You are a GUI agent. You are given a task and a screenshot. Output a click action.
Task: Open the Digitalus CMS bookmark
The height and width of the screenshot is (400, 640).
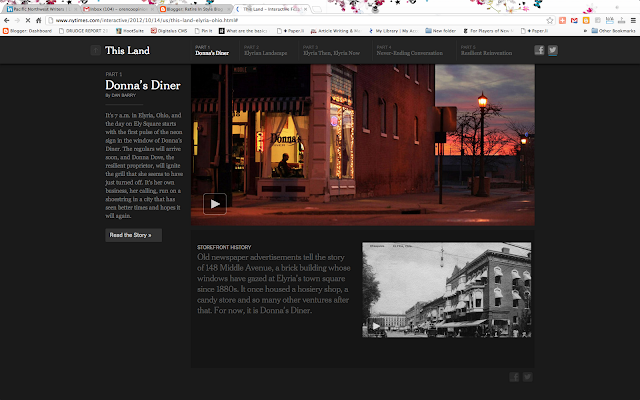click(169, 31)
